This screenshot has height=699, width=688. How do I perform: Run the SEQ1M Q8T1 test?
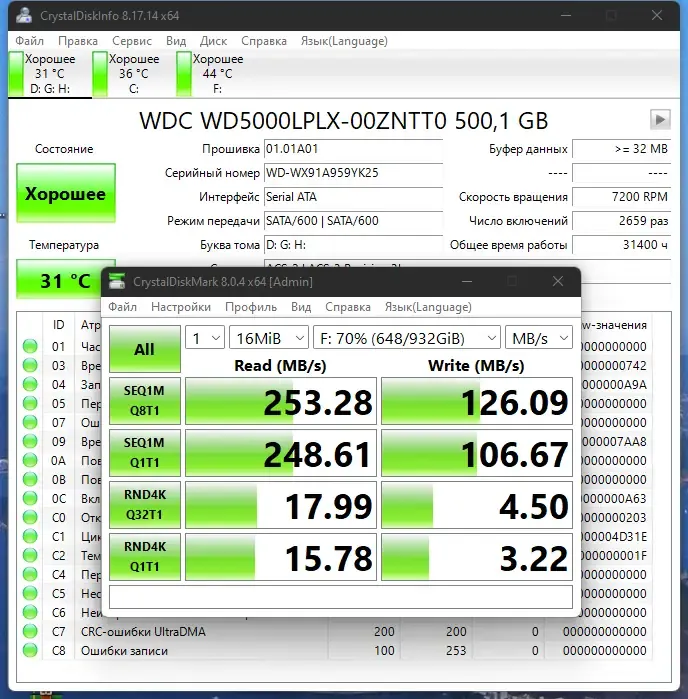tap(144, 401)
